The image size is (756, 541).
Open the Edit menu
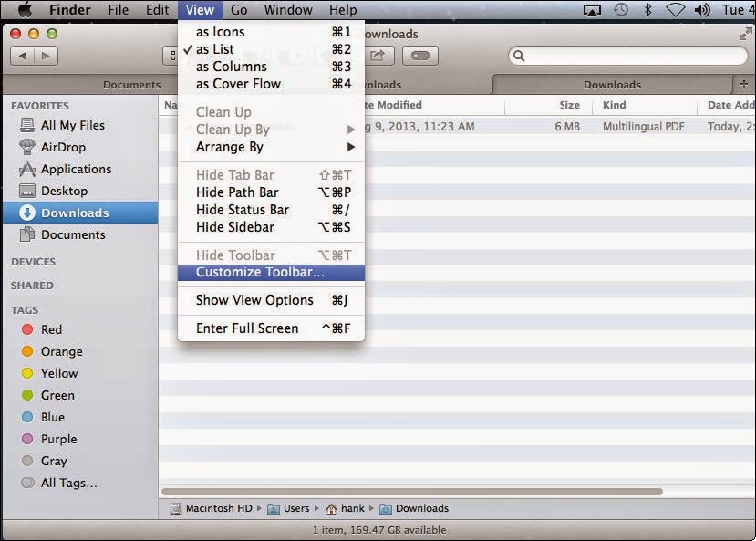pyautogui.click(x=157, y=10)
